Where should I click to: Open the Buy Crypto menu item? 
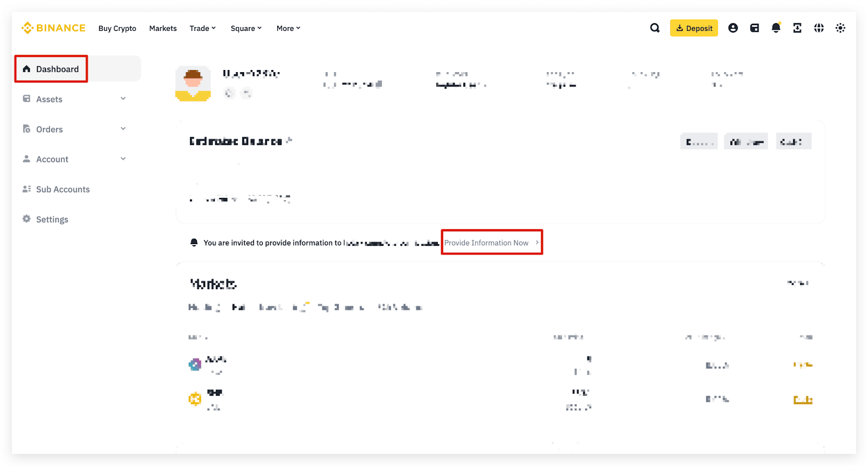[x=117, y=28]
